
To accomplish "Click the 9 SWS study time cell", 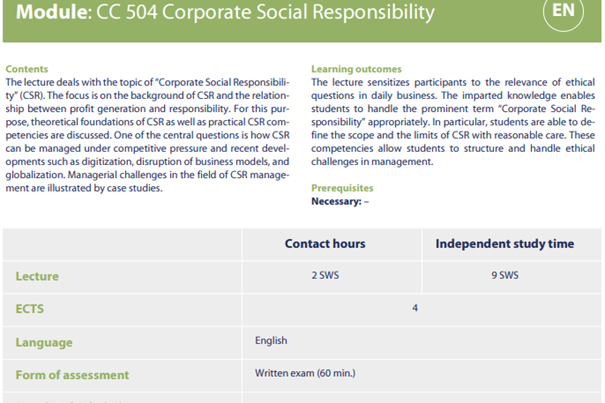I will click(504, 274).
